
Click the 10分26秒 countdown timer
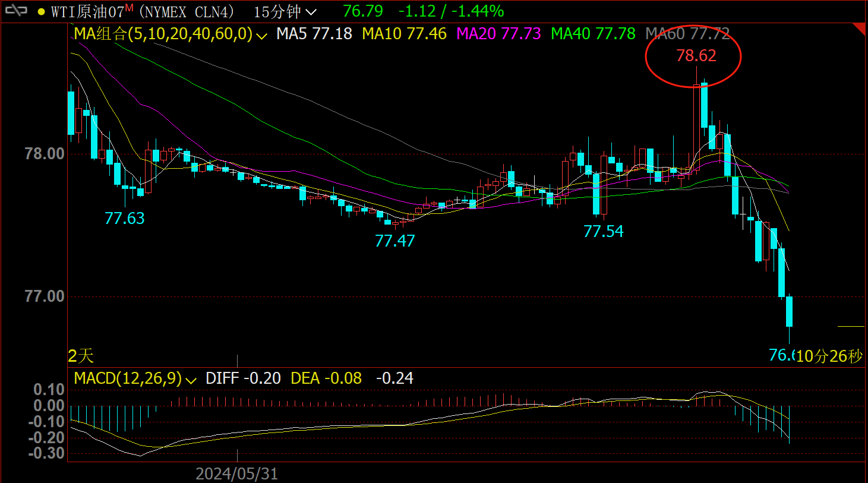(x=829, y=356)
